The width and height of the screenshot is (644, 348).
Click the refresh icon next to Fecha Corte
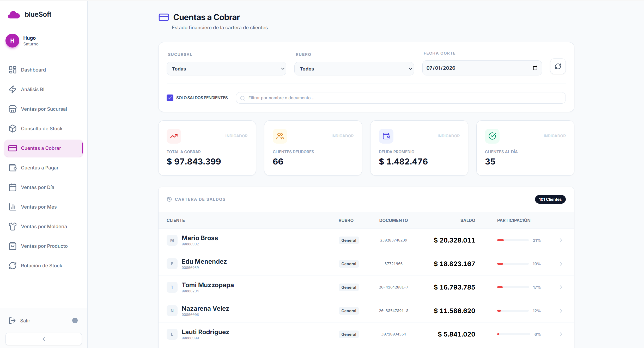[558, 67]
